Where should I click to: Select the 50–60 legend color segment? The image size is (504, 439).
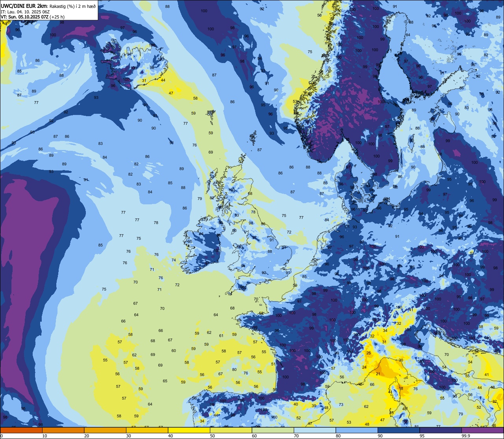pyautogui.click(x=231, y=430)
